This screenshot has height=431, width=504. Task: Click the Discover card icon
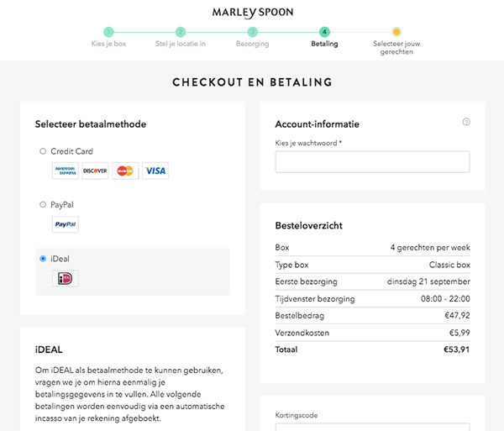click(x=95, y=171)
